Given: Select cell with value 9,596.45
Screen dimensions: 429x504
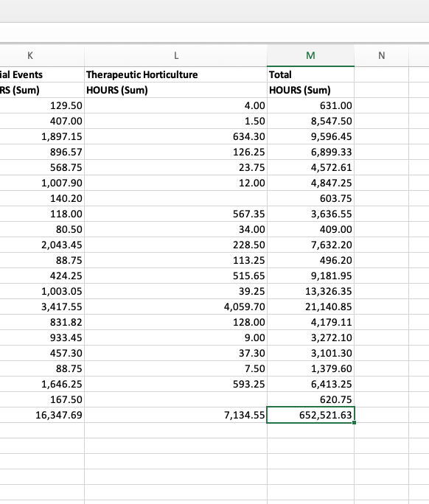Looking at the screenshot, I should pos(310,136).
